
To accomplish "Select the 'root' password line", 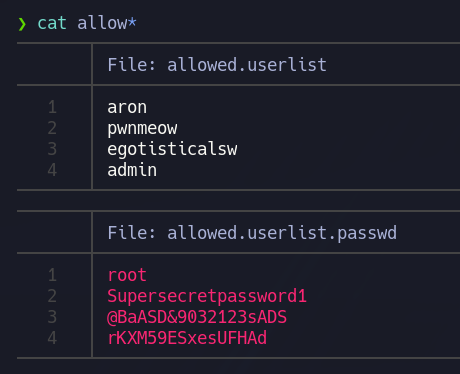I will pyautogui.click(x=127, y=275).
